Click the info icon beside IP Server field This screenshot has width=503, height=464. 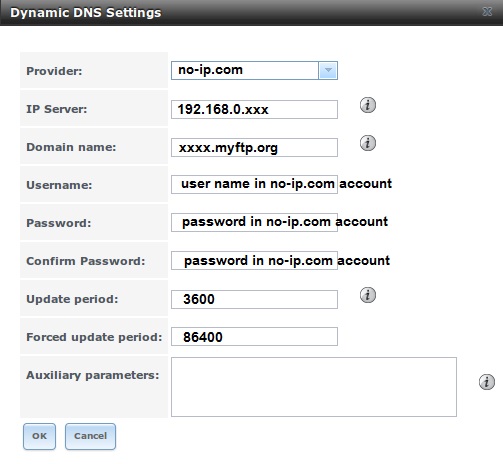368,105
